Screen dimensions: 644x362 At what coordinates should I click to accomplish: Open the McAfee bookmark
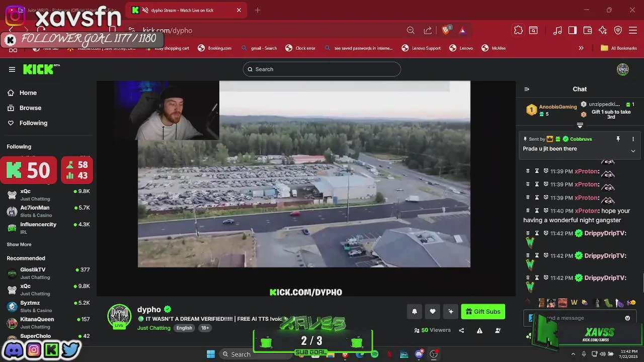(494, 48)
